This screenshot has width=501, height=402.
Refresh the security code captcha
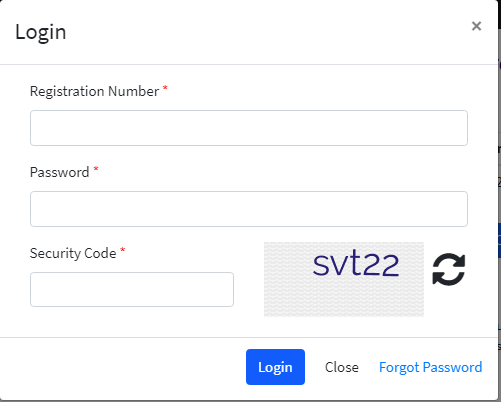[x=449, y=269]
